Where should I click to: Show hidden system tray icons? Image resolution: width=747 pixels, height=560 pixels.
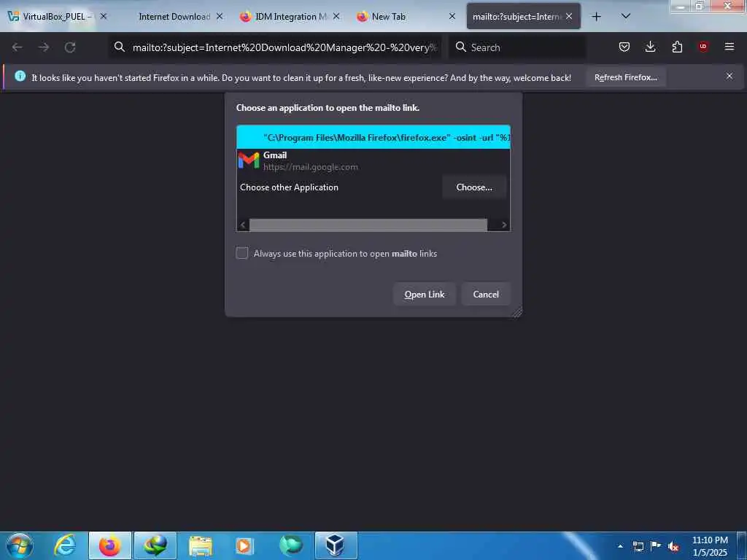[620, 546]
